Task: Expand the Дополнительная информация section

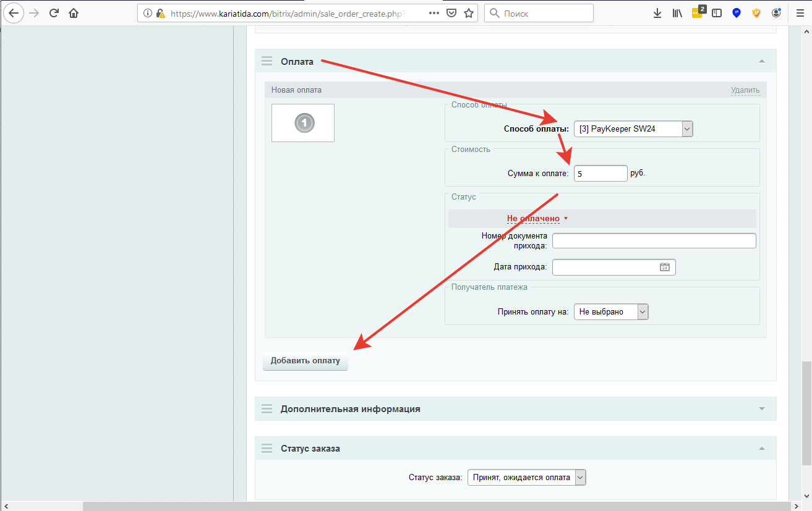Action: 761,409
